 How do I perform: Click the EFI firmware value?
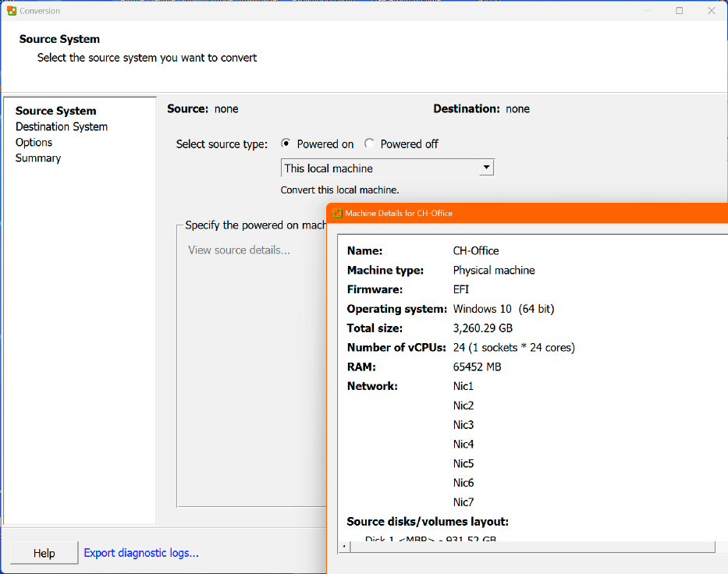(x=461, y=289)
